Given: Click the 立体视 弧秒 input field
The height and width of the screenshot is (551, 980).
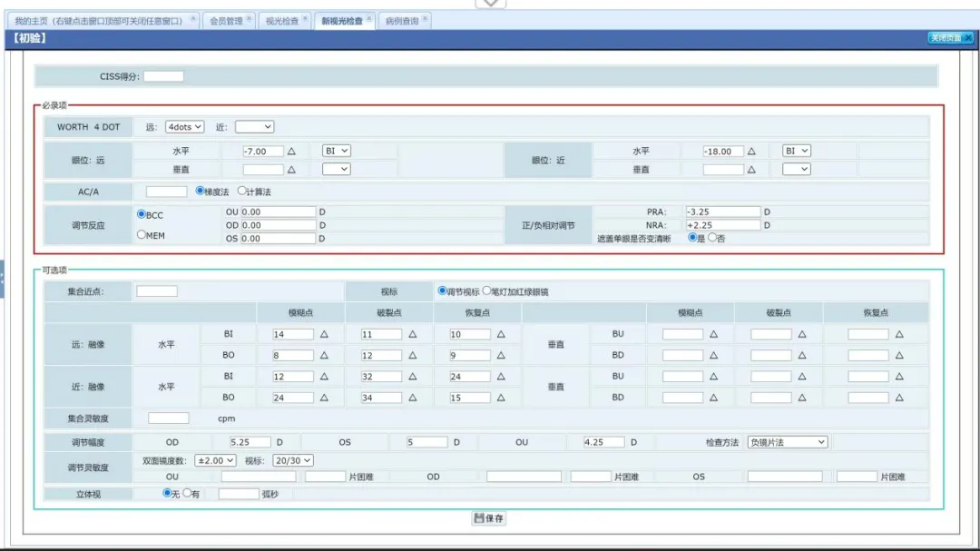Looking at the screenshot, I should (239, 494).
